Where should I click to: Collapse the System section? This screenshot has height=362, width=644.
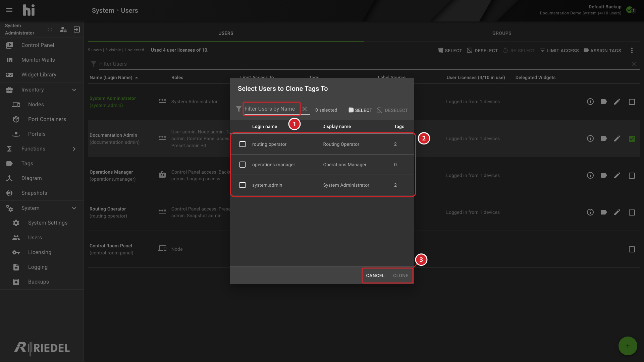(x=74, y=208)
